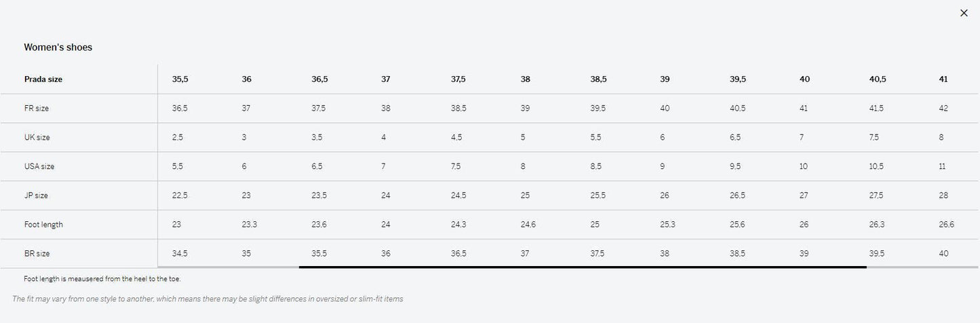
Task: Click Prada size 35,5 column header
Action: click(180, 79)
